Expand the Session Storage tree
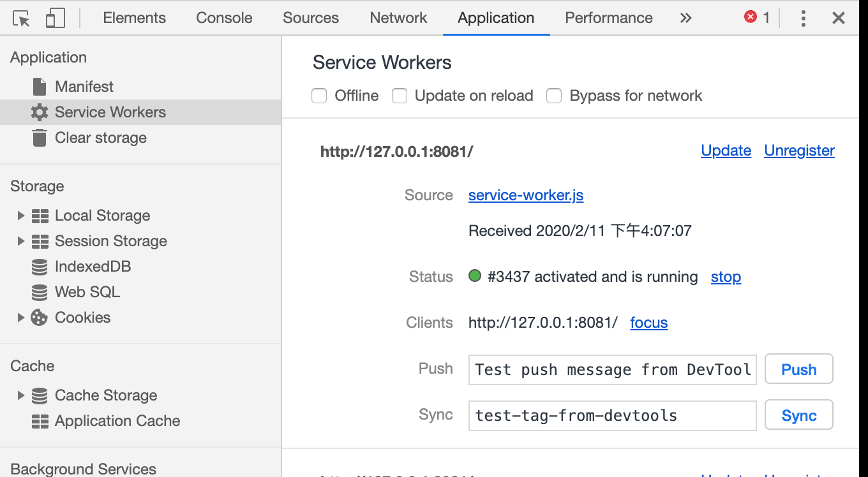The width and height of the screenshot is (868, 477). pos(20,241)
